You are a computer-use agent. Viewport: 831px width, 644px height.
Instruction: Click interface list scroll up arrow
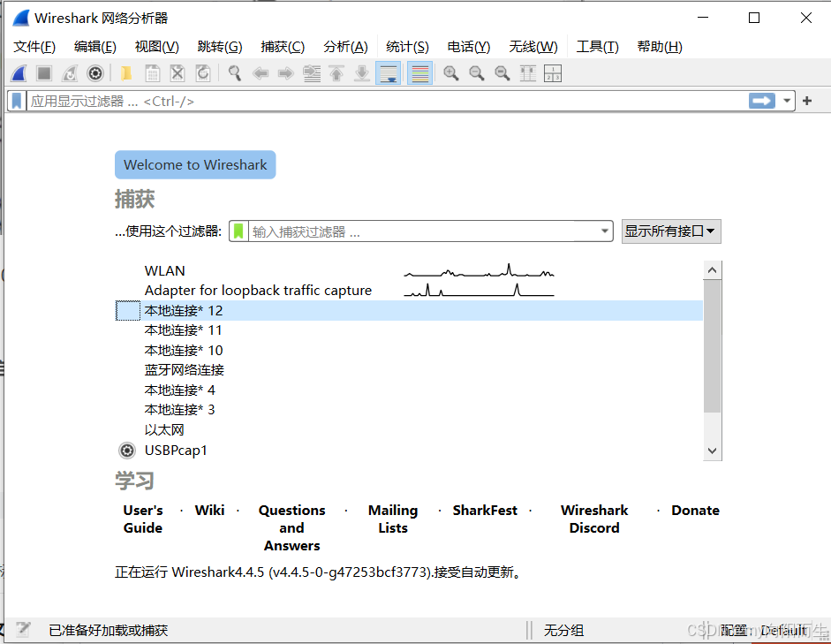(713, 270)
